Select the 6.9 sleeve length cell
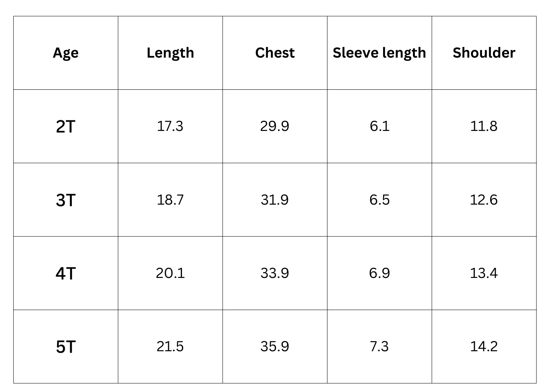The width and height of the screenshot is (549, 392). [x=379, y=273]
